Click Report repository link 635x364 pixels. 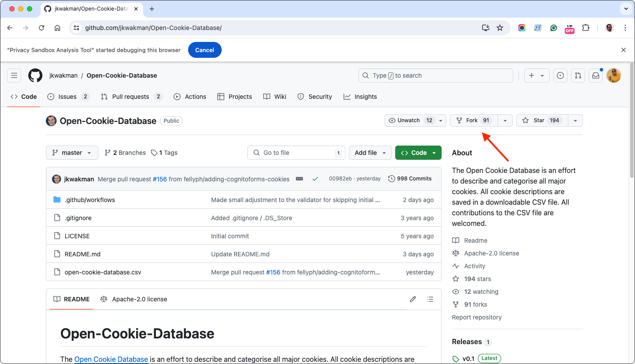[x=477, y=317]
